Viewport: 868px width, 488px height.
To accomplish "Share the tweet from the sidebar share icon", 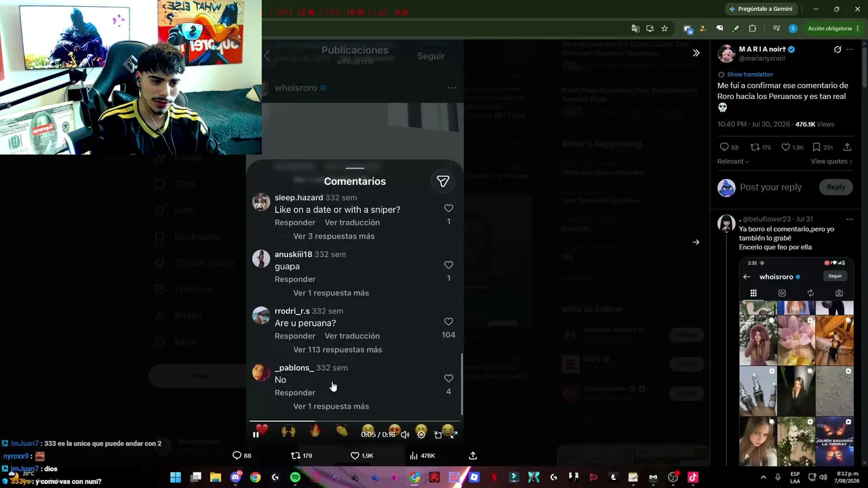I will 847,147.
